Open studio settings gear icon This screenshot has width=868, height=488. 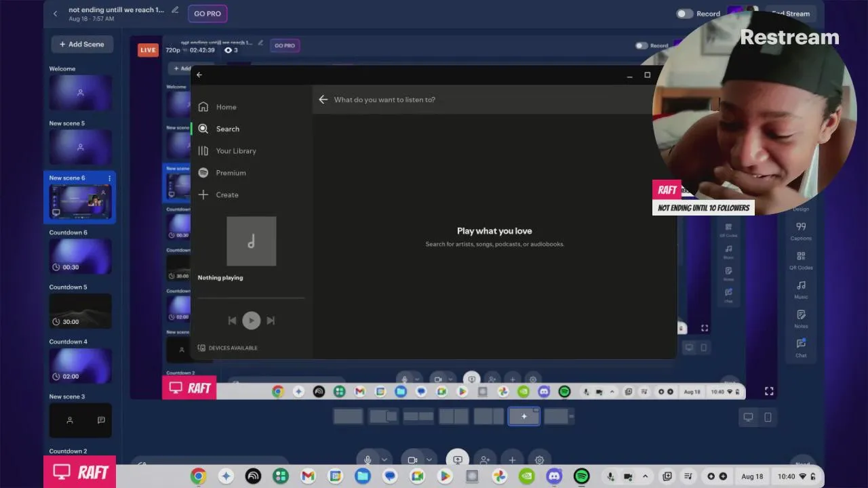539,460
